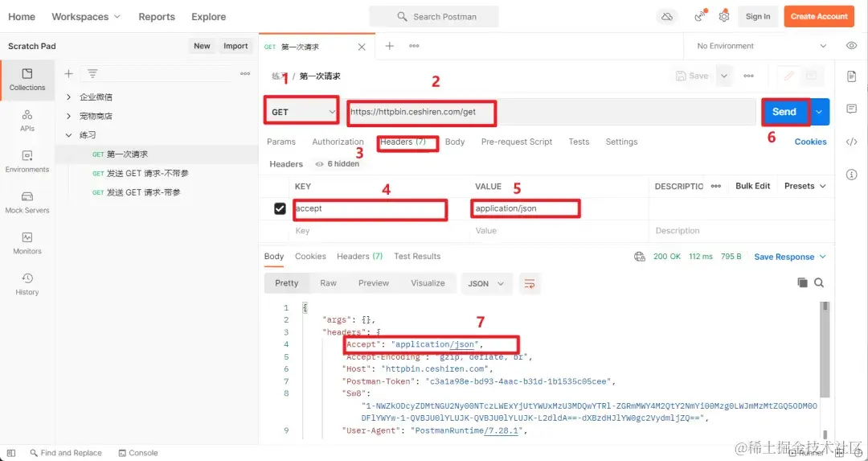Click the Import button

click(x=235, y=46)
